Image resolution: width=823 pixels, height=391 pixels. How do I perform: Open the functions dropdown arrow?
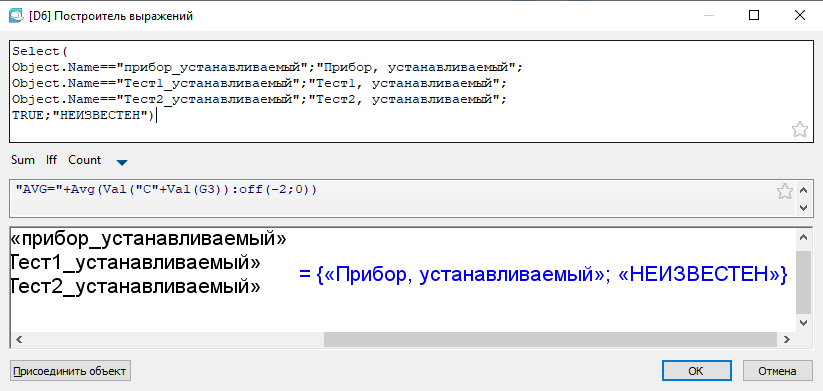tap(122, 163)
